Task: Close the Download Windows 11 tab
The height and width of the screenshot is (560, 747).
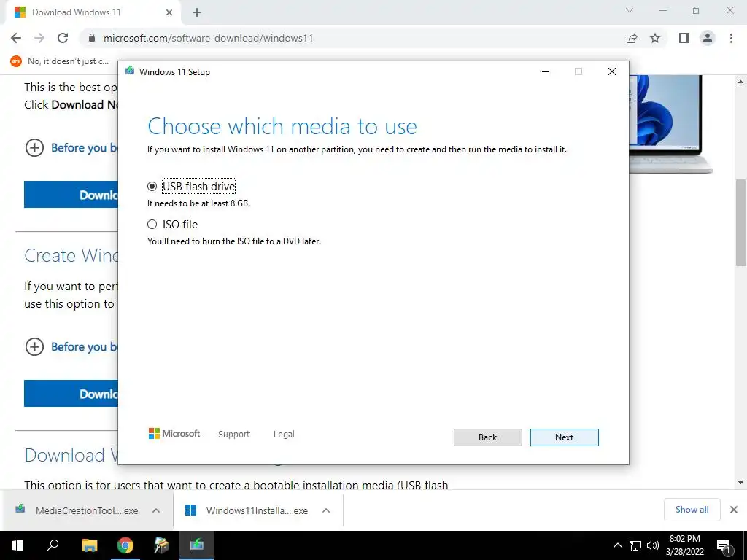Action: point(169,12)
